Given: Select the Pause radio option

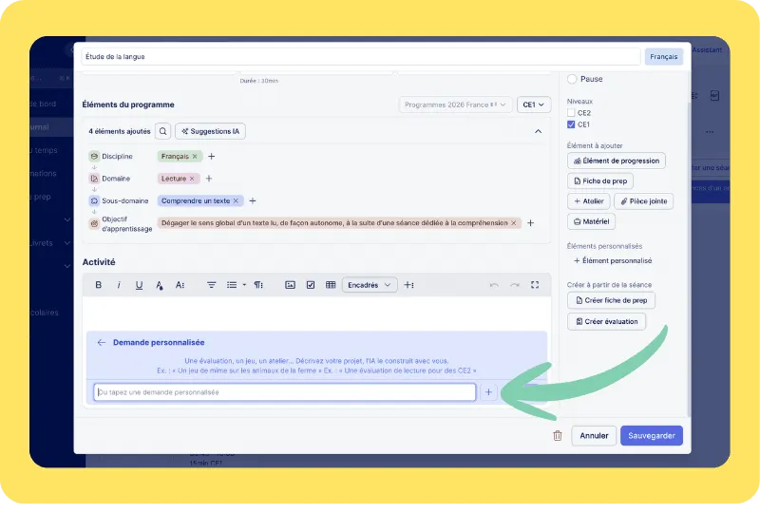Looking at the screenshot, I should click(x=572, y=79).
